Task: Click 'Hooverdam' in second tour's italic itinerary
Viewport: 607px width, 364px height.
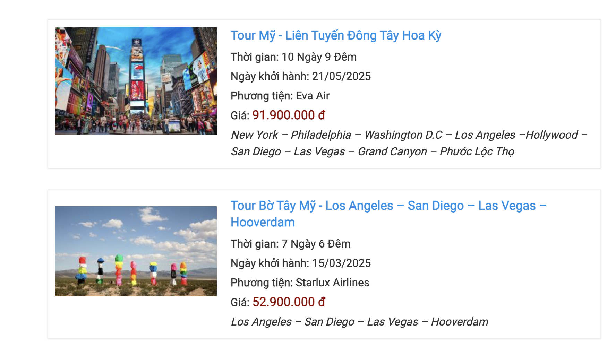Action: click(460, 322)
